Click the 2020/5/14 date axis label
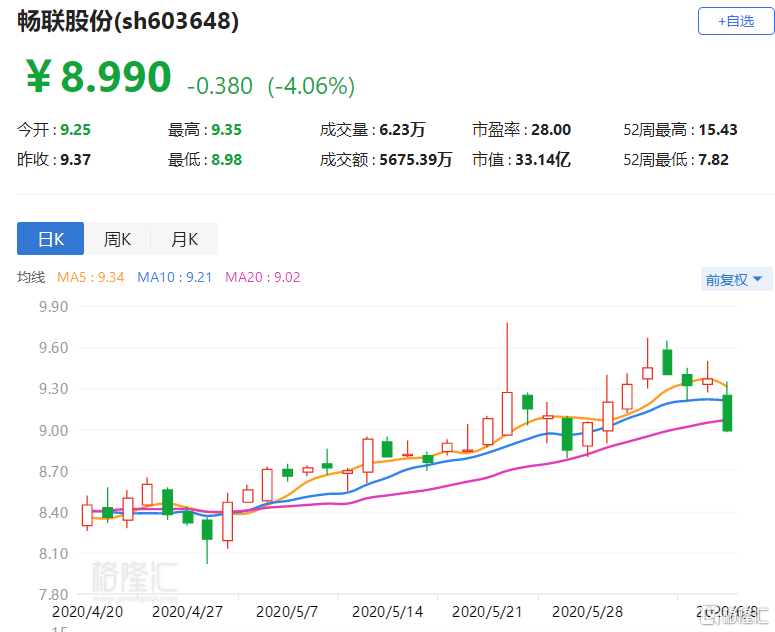 pos(388,612)
